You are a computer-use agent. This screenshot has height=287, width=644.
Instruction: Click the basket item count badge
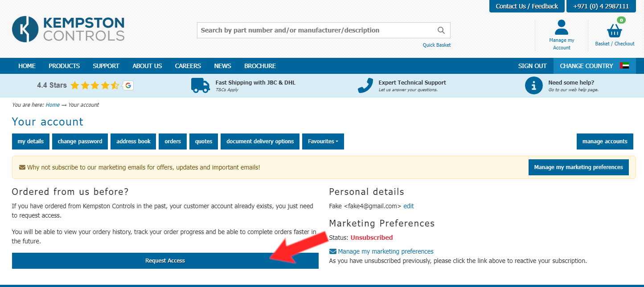[621, 20]
